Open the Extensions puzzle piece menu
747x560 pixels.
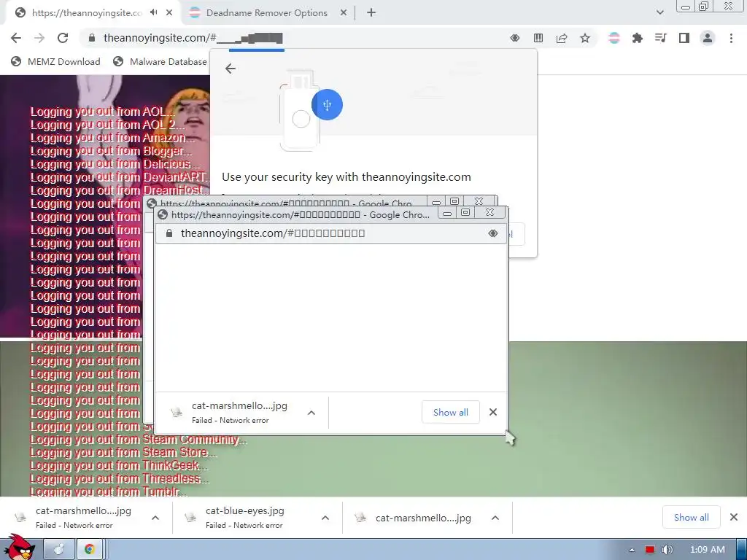click(638, 38)
